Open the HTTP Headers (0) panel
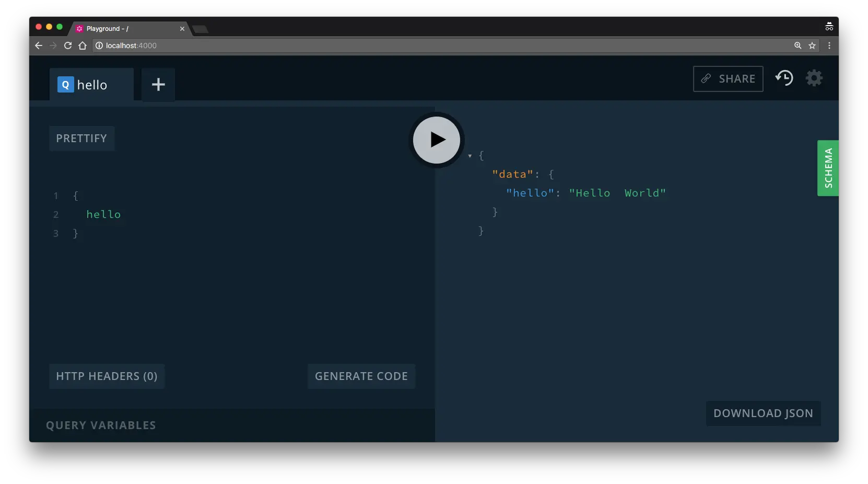868x484 pixels. coord(107,376)
